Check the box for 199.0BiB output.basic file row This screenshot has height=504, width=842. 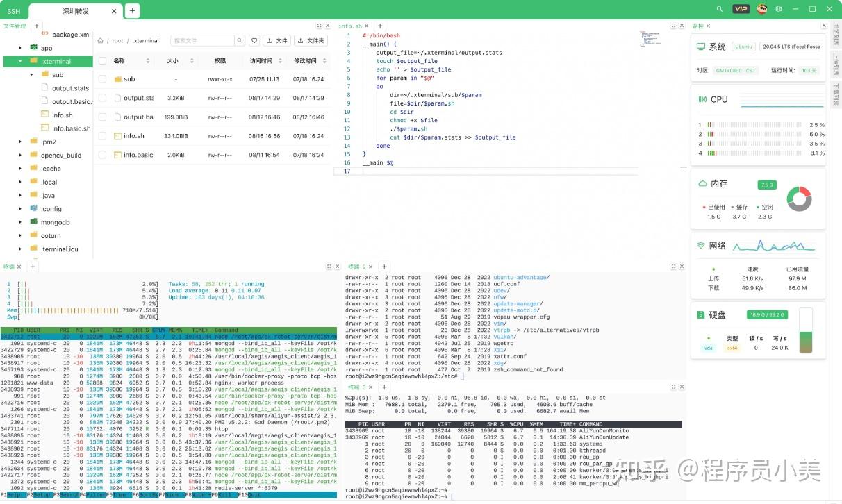[102, 117]
